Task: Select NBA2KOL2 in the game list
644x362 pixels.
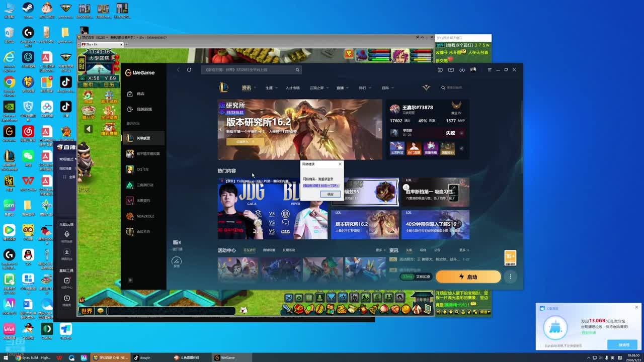Action: tap(145, 216)
